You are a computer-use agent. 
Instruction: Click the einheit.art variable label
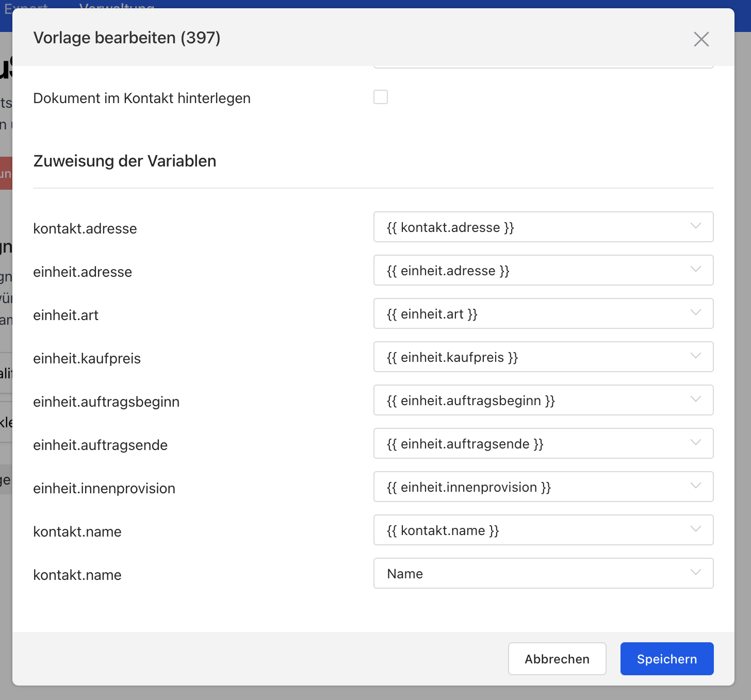[x=66, y=315]
